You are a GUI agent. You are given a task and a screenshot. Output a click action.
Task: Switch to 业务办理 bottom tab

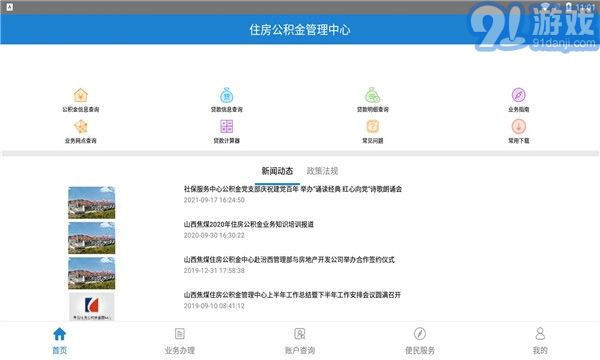(x=180, y=340)
